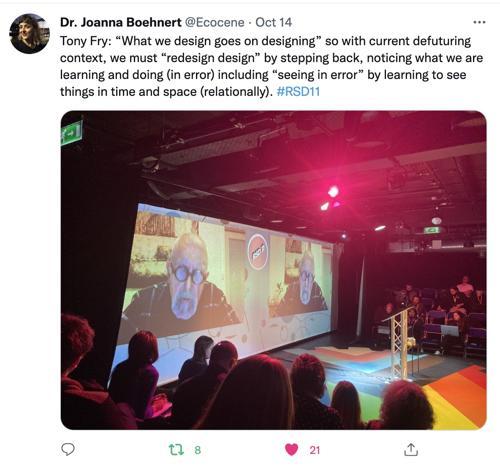View the retweet count of 8
Viewport: 500px width, 467px height.
pyautogui.click(x=198, y=450)
